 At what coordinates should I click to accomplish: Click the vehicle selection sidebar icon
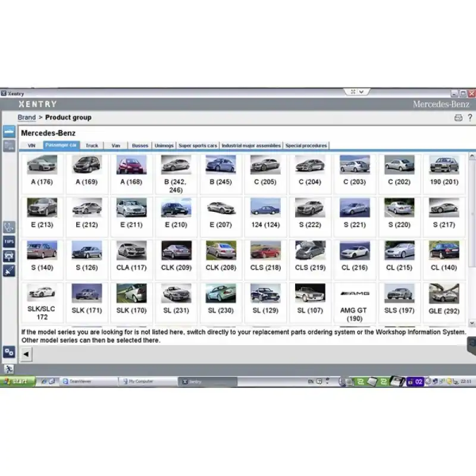[9, 132]
